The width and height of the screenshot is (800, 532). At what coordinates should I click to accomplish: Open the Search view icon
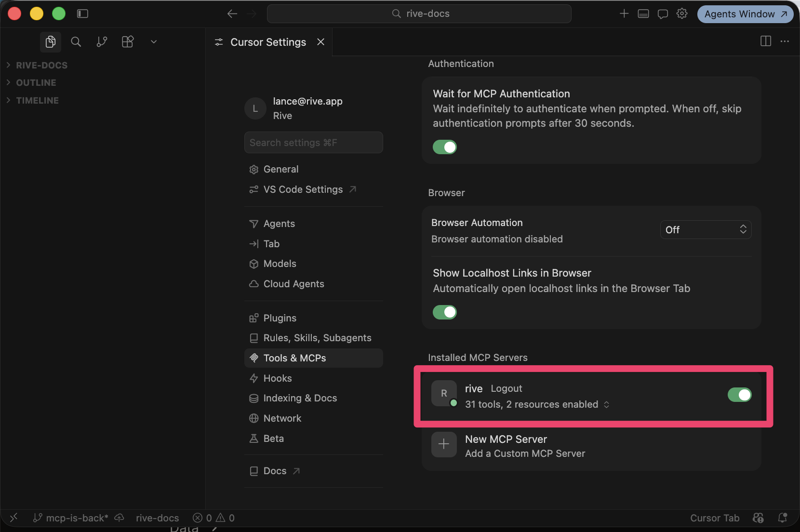[76, 42]
